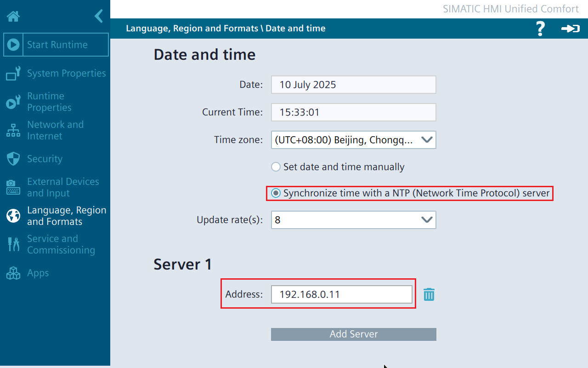Expand the Time zone dropdown
This screenshot has width=588, height=368.
[x=427, y=140]
